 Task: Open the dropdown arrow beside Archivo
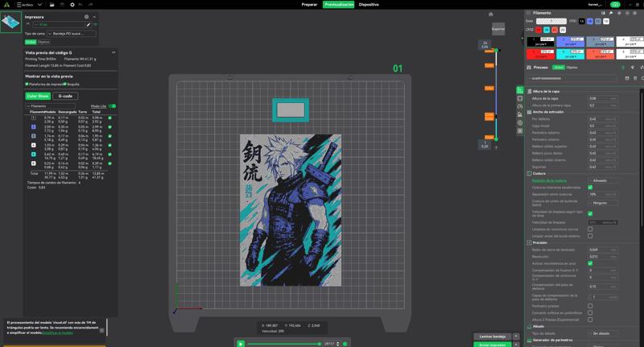pos(39,5)
